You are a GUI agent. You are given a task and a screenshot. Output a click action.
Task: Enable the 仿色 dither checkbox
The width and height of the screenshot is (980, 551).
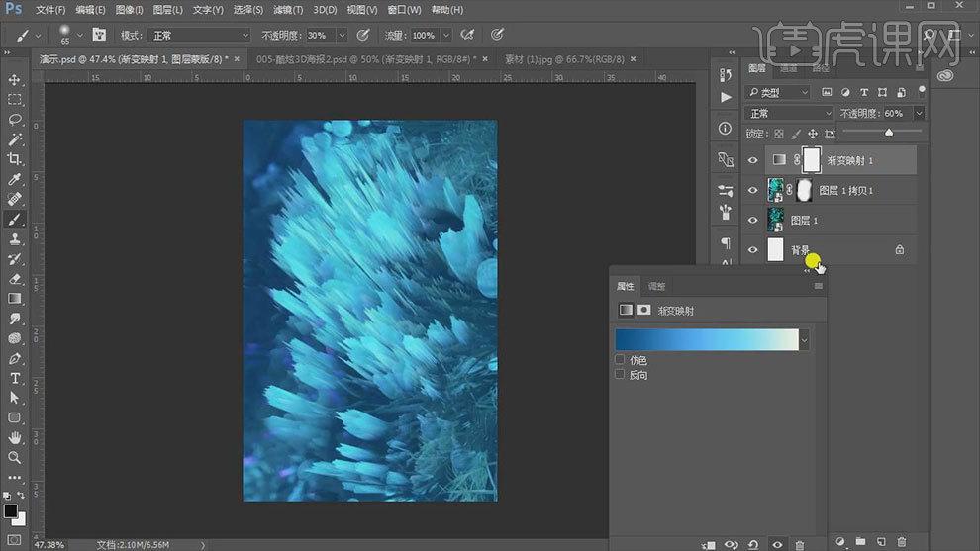point(620,360)
